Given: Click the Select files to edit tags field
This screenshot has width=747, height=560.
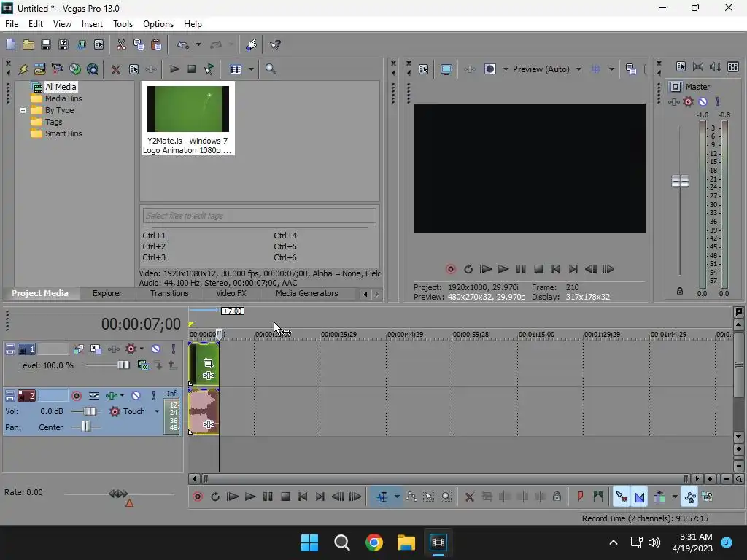Looking at the screenshot, I should coord(259,216).
